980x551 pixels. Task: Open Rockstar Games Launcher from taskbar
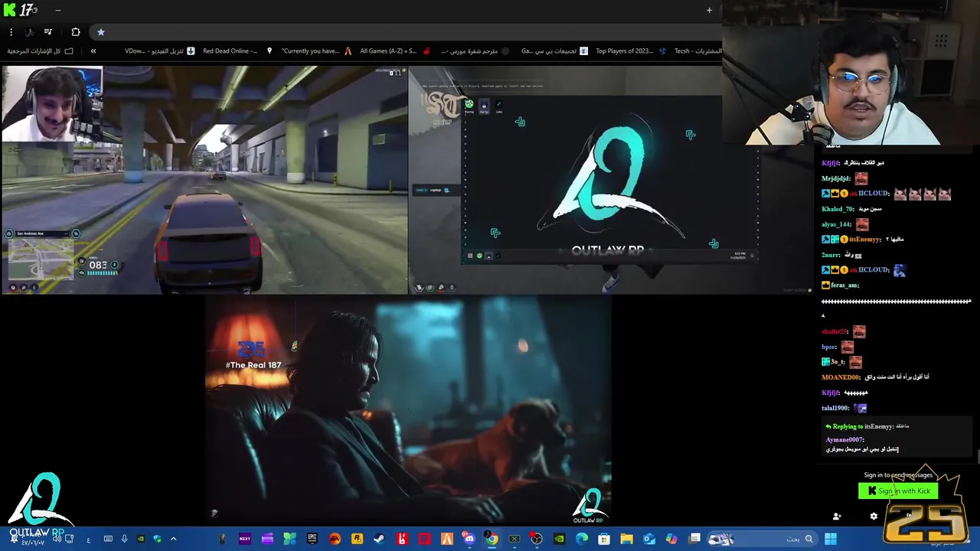coord(357,539)
